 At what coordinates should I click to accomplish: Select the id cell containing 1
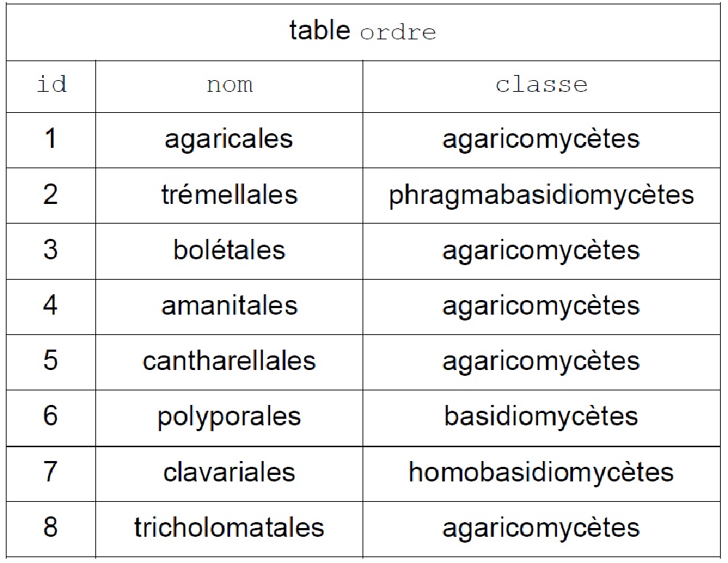pyautogui.click(x=51, y=140)
